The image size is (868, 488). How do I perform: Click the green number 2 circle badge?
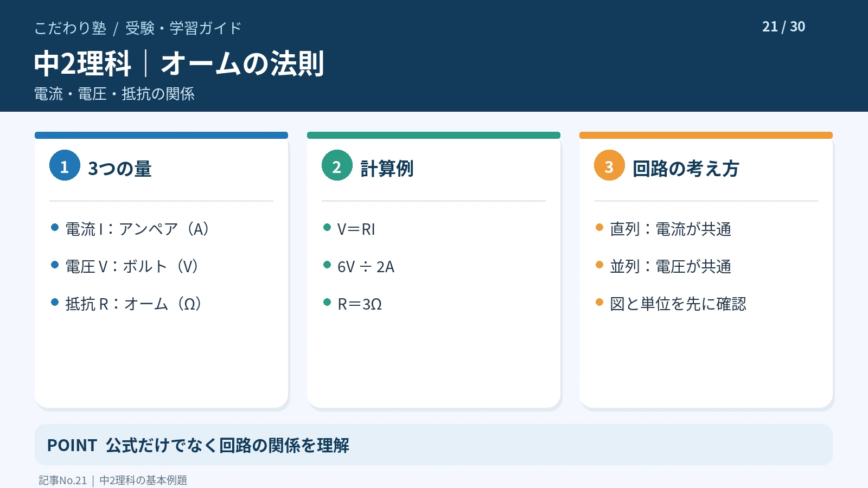(x=337, y=165)
